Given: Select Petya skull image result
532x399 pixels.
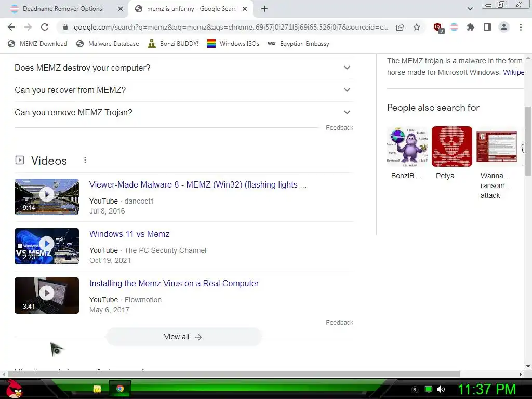Looking at the screenshot, I should [451, 153].
